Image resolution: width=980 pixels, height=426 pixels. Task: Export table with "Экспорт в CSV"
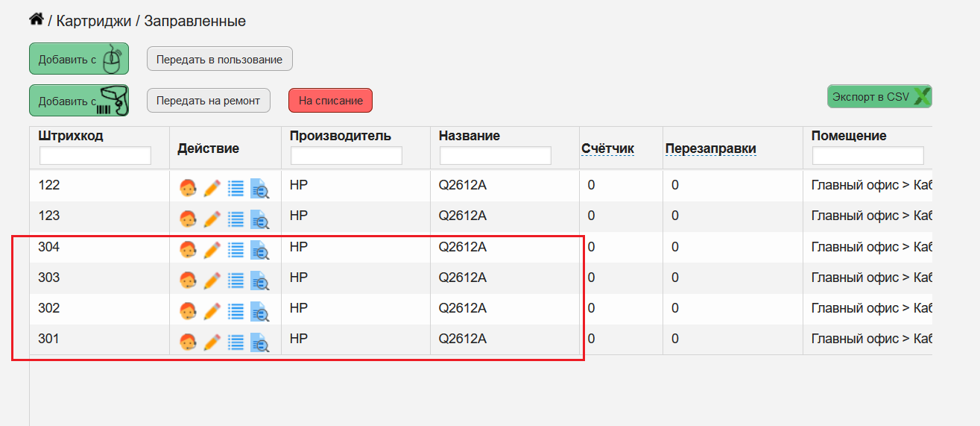[x=879, y=96]
